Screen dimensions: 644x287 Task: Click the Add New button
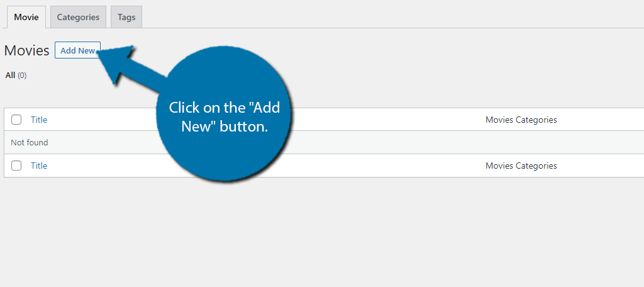coord(77,50)
